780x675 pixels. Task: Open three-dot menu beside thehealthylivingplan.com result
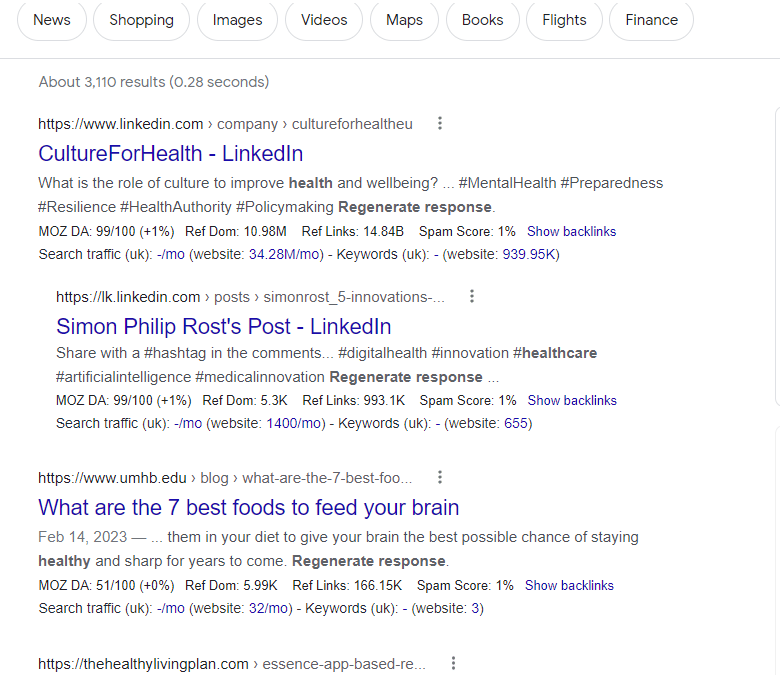(x=453, y=663)
